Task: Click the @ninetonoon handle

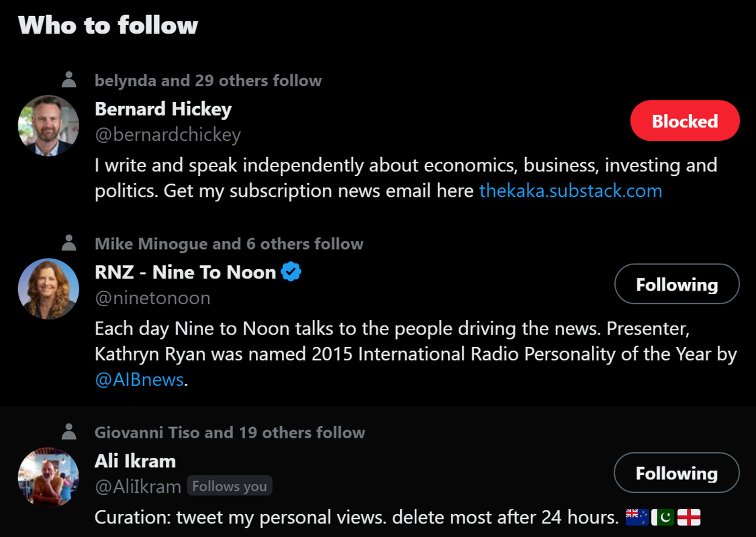Action: coord(153,298)
